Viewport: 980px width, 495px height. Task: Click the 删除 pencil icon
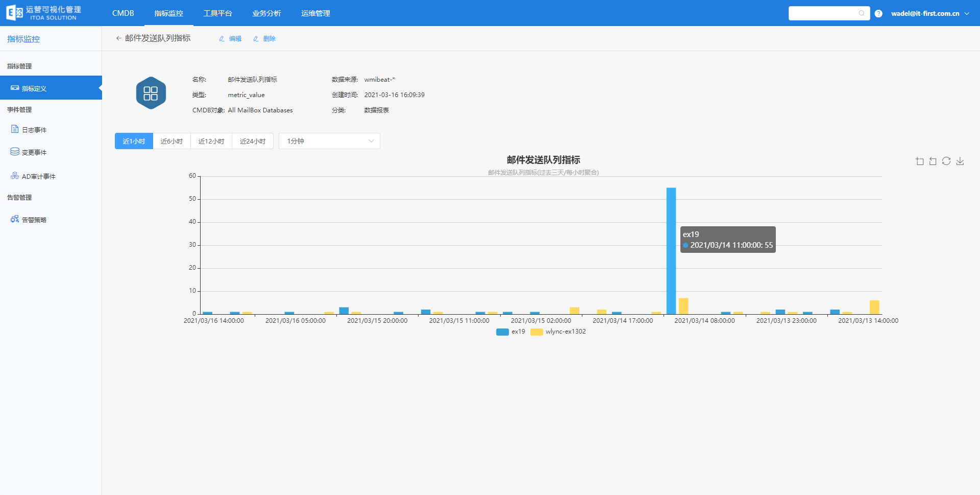coord(256,39)
